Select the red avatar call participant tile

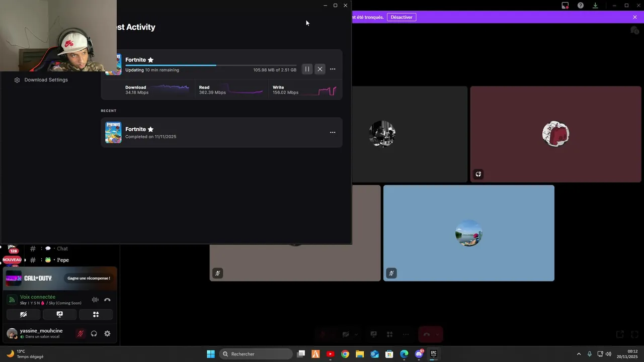click(555, 134)
